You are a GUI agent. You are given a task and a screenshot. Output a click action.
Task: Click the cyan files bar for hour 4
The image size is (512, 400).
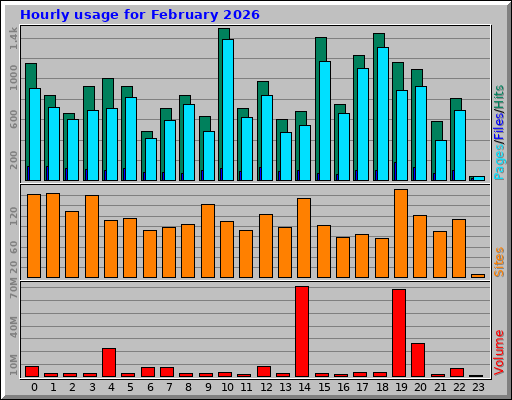pyautogui.click(x=112, y=144)
